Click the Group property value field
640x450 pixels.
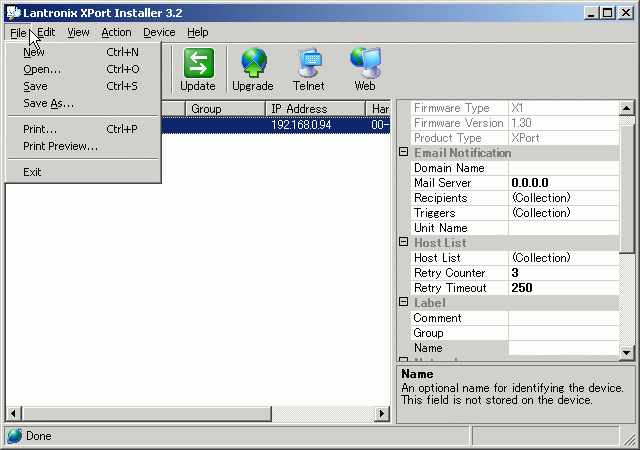[x=564, y=333]
